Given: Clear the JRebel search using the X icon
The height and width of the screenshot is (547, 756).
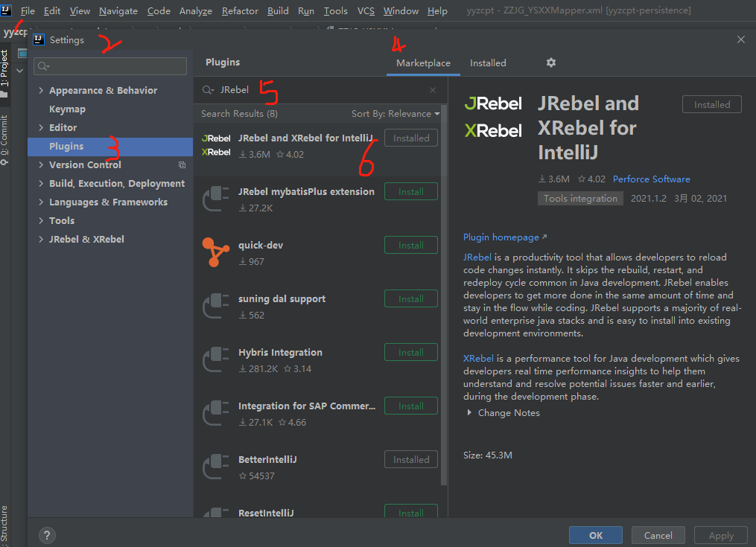Looking at the screenshot, I should (432, 89).
